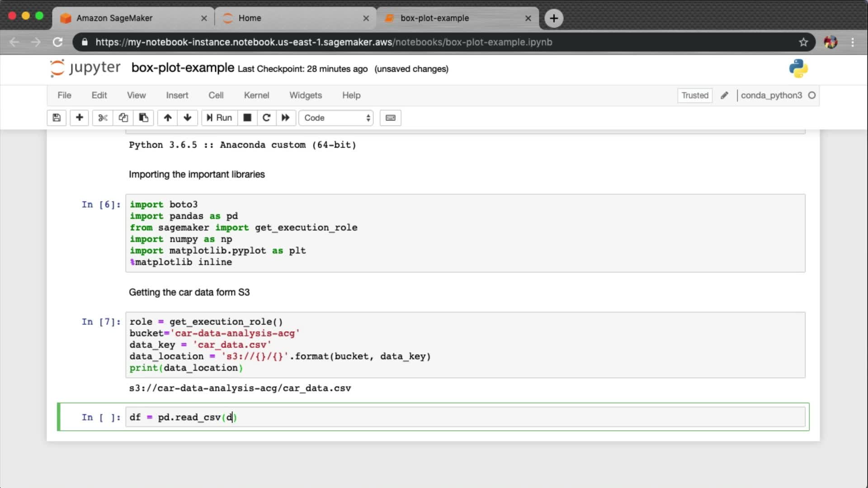Insert cell below with plus icon

pyautogui.click(x=80, y=118)
